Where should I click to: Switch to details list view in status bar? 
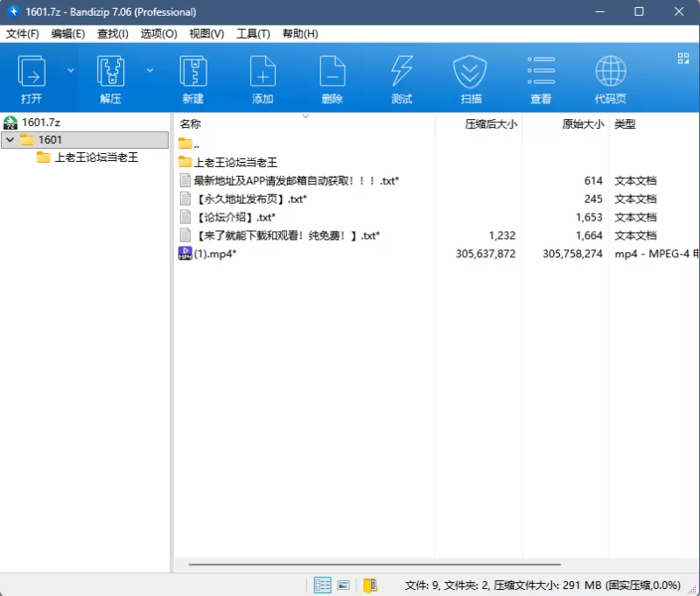(323, 585)
